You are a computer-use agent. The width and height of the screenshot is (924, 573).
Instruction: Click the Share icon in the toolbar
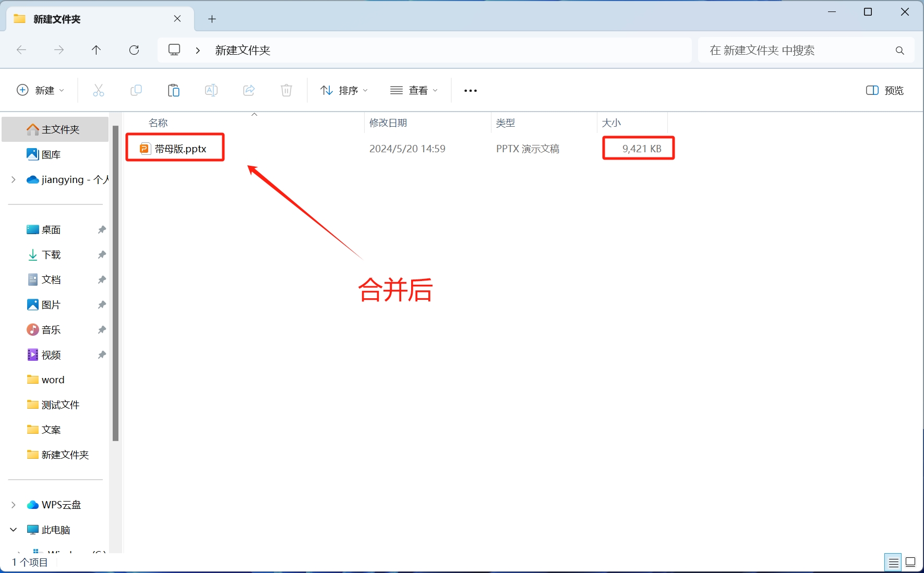point(249,90)
